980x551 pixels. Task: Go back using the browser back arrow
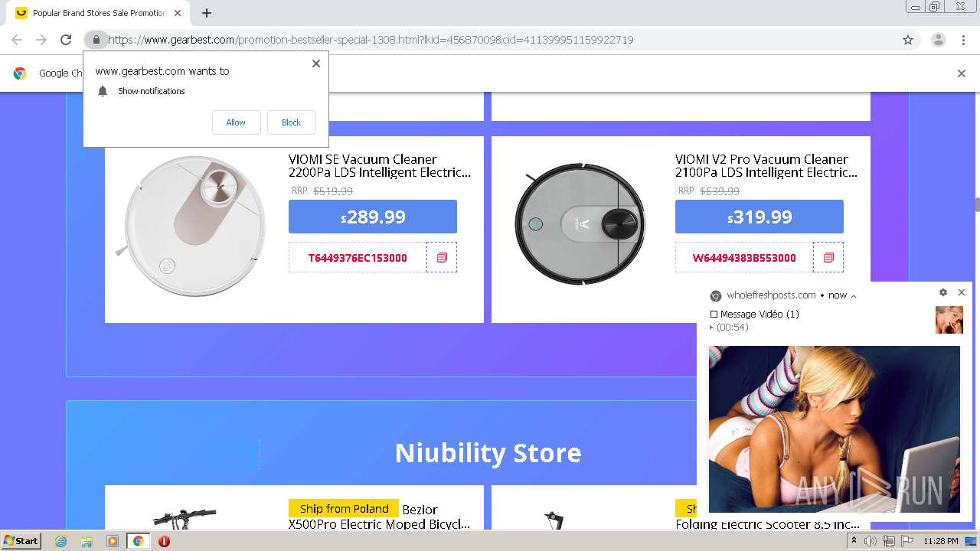click(x=17, y=40)
